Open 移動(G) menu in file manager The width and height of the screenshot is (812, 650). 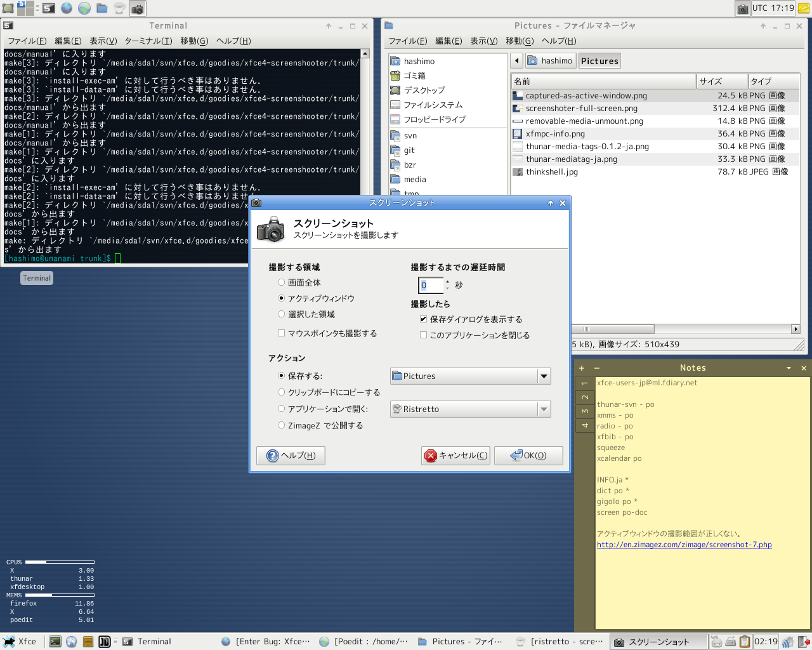pos(519,41)
